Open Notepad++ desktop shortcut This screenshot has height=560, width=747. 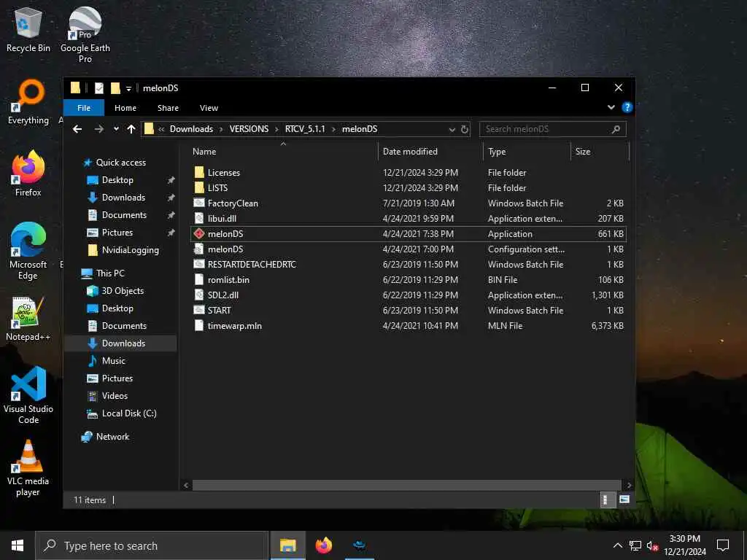click(28, 319)
